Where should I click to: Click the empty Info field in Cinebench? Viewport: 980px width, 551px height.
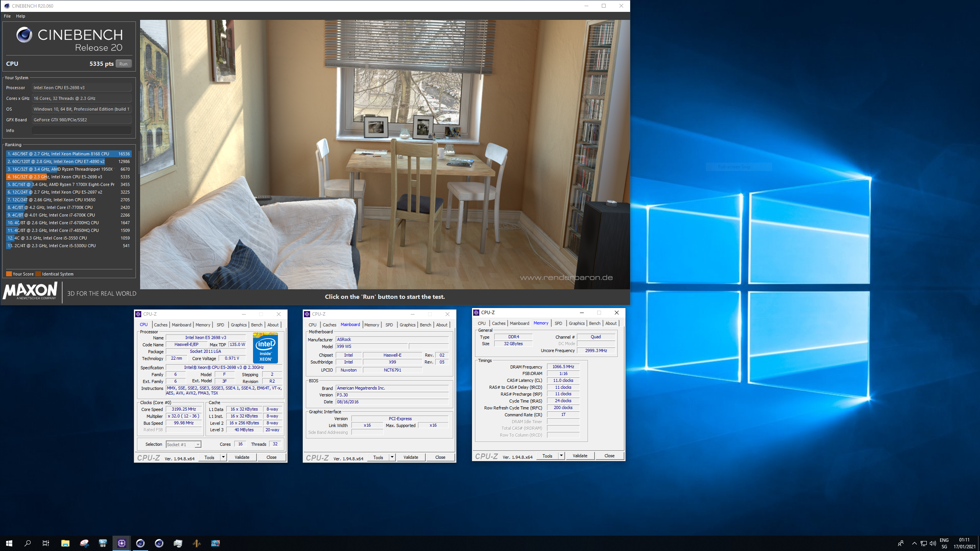tap(82, 130)
